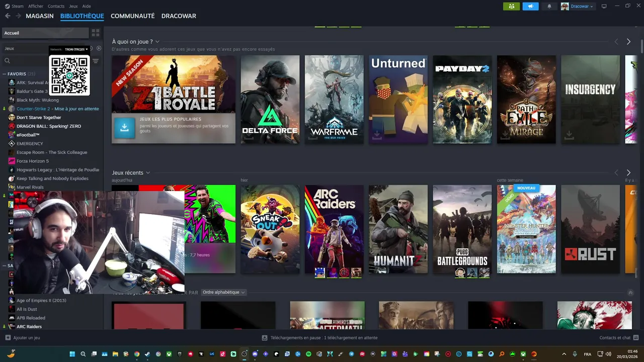The image size is (644, 362).
Task: Open the PAYDAY 2 game cover
Action: coord(462,99)
